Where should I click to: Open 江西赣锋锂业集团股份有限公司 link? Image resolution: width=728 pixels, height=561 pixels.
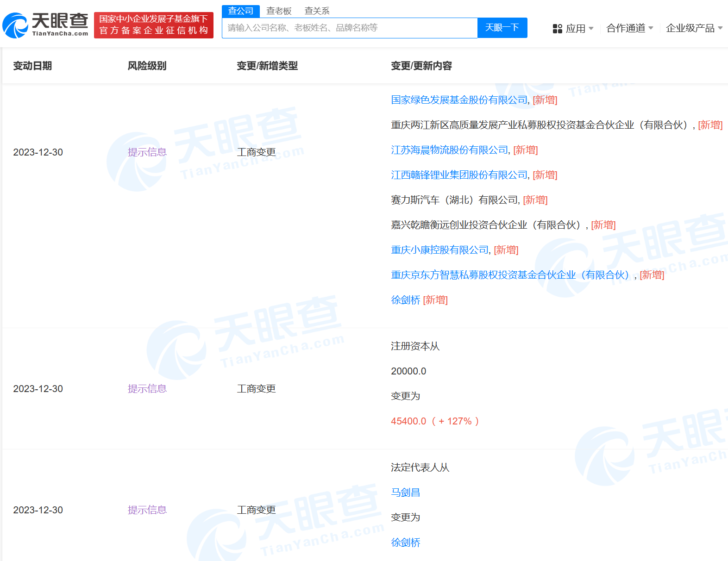pos(459,175)
